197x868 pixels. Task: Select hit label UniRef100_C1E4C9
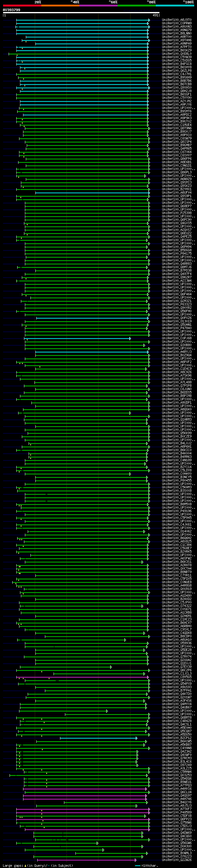(x=177, y=369)
